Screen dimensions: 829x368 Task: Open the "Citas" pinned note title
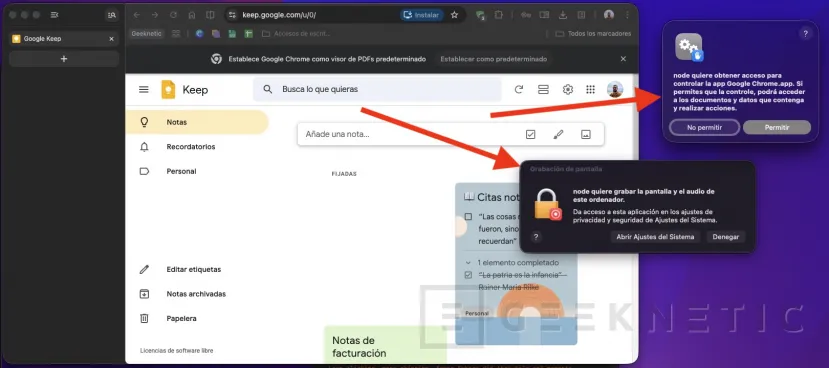(x=492, y=197)
